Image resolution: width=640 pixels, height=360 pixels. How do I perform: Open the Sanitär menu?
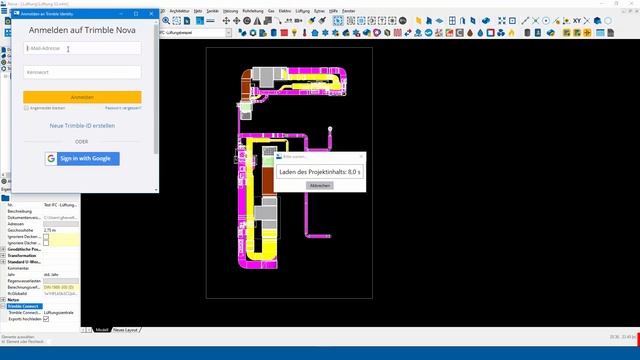pos(213,11)
